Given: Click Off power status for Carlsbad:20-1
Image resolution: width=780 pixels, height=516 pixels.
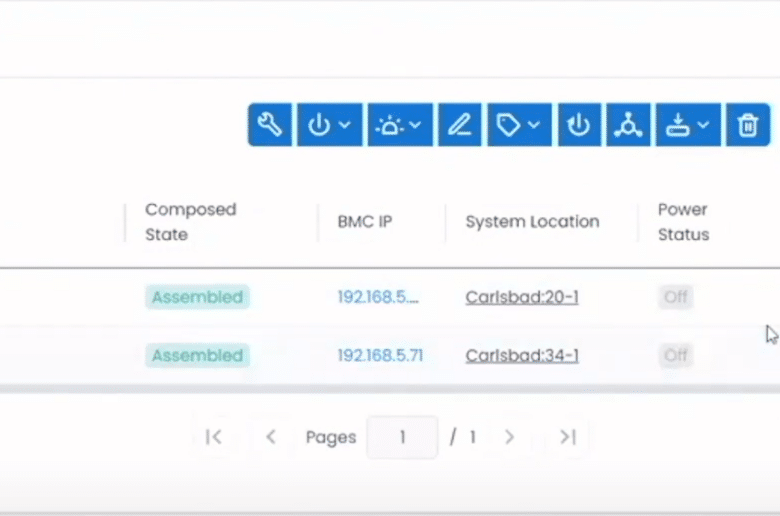Looking at the screenshot, I should (x=676, y=297).
